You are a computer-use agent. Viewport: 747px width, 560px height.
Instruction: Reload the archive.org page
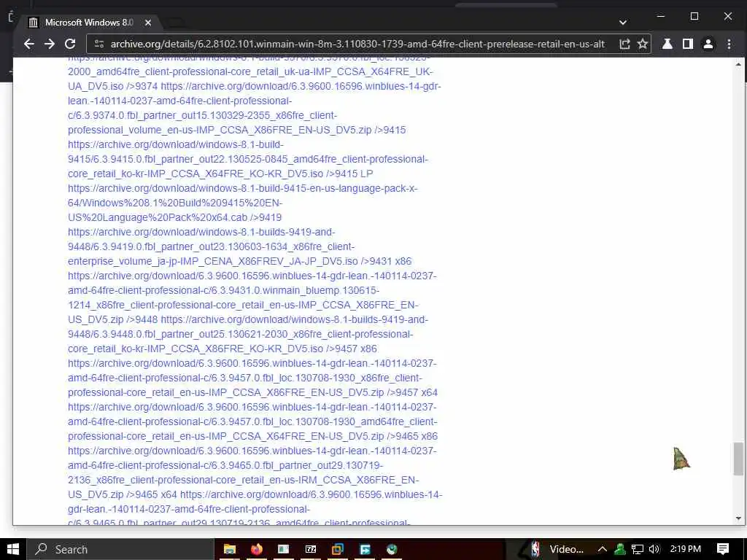click(70, 44)
